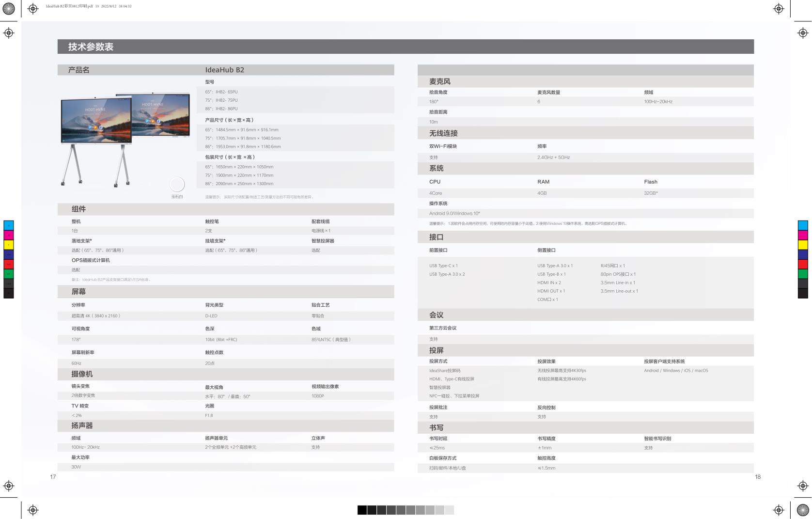The height and width of the screenshot is (519, 812).
Task: Click the 10bit (8bit +FRC) color depth value
Action: pos(221,339)
